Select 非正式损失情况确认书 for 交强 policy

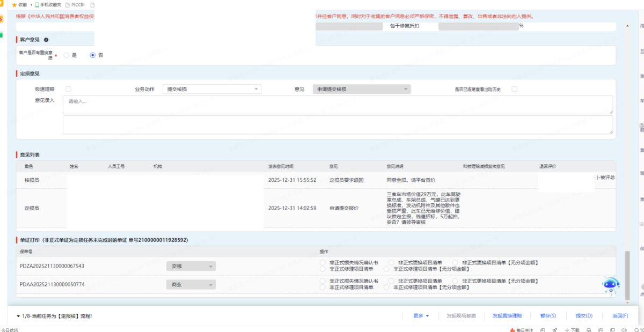[322, 263]
